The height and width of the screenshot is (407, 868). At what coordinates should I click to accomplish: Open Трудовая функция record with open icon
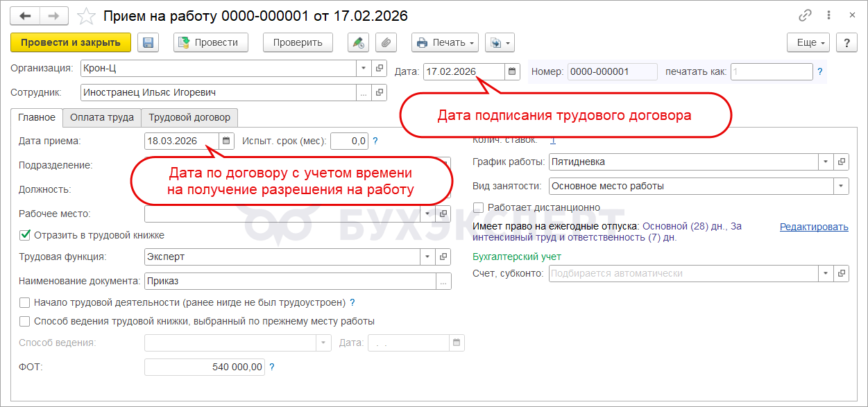(x=443, y=257)
